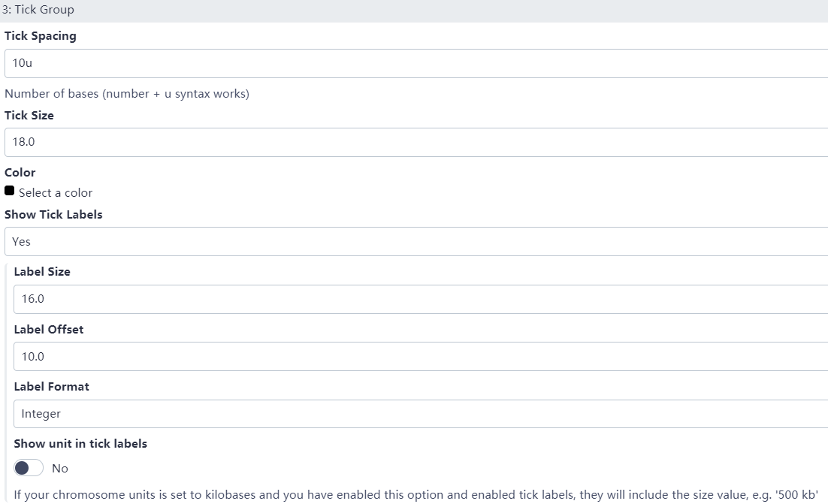Click the Label Offset heading text

[x=49, y=330]
